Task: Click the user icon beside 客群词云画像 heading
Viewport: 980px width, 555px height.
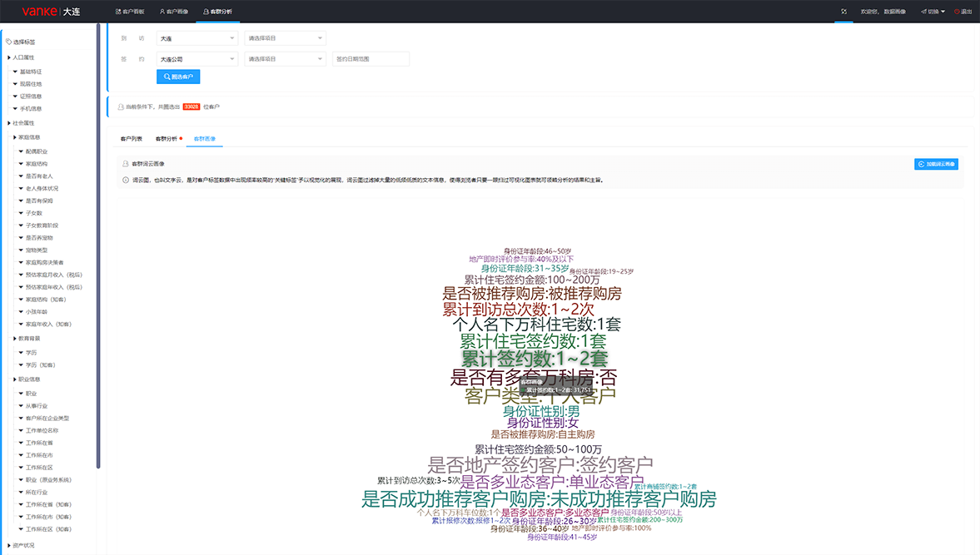Action: pyautogui.click(x=125, y=164)
